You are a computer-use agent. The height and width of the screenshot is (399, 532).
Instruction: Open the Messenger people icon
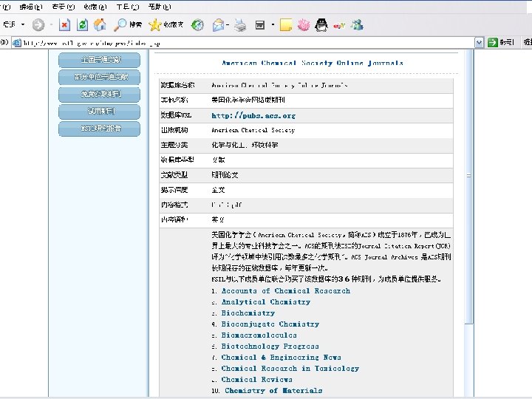pos(357,25)
